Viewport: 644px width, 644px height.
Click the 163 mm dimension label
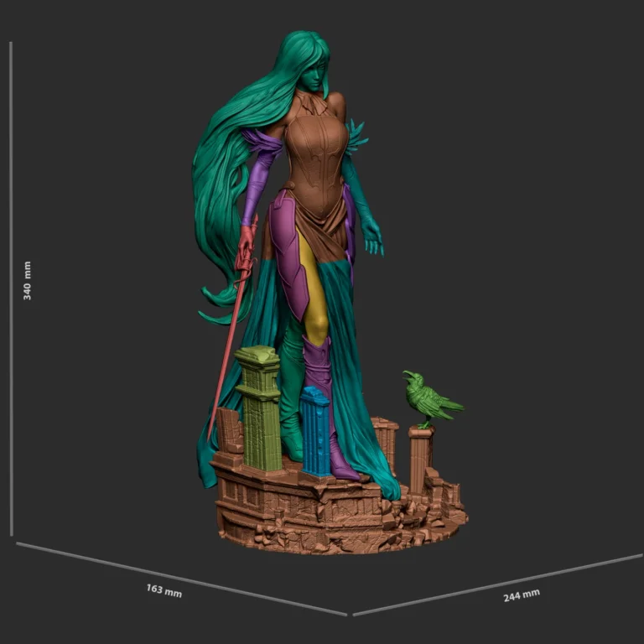pos(164,590)
